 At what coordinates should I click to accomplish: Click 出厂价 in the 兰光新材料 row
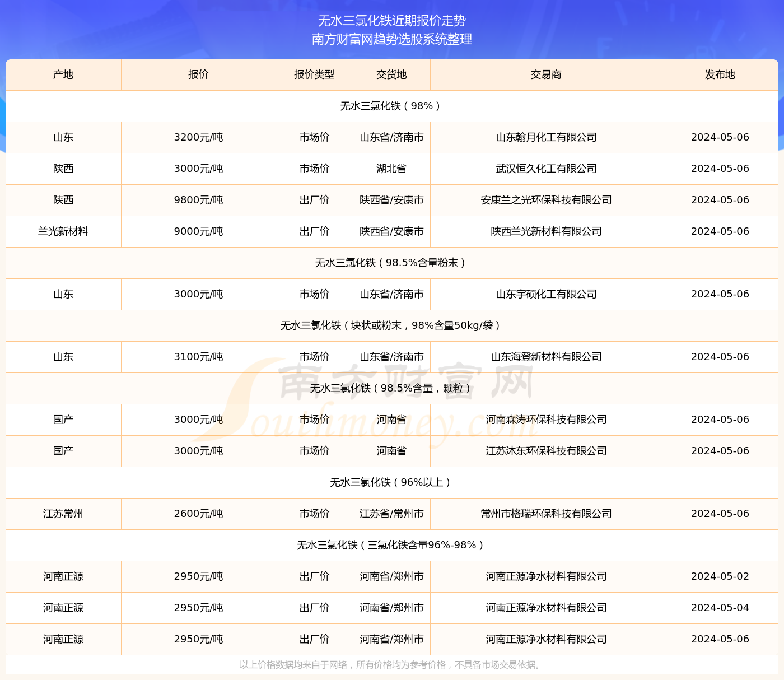(314, 231)
